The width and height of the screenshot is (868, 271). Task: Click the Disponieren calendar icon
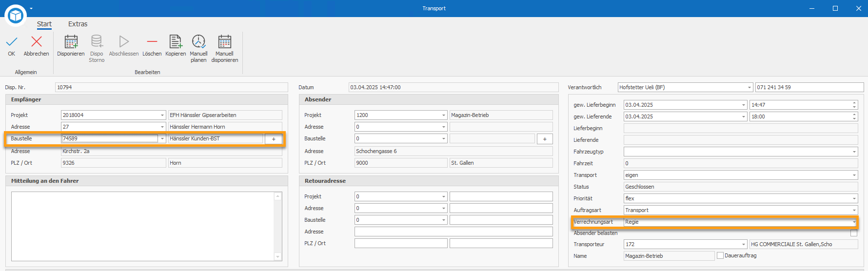(x=71, y=42)
